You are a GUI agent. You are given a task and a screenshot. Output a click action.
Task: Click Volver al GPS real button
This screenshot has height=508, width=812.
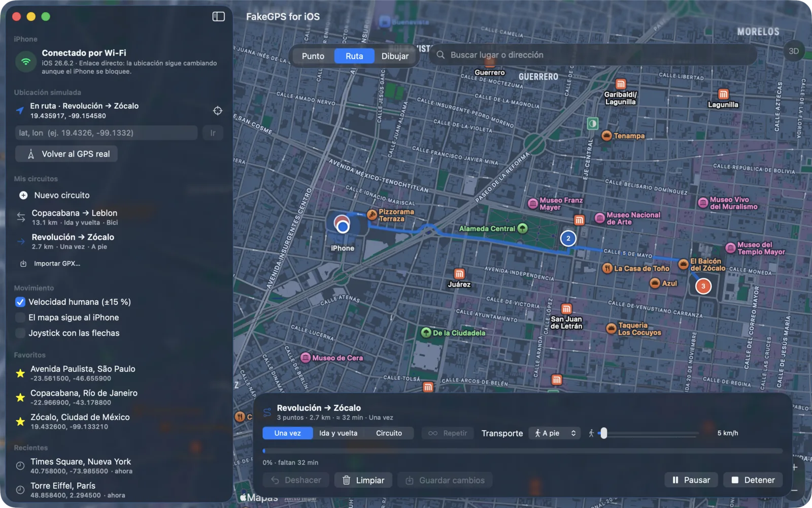[x=66, y=154]
